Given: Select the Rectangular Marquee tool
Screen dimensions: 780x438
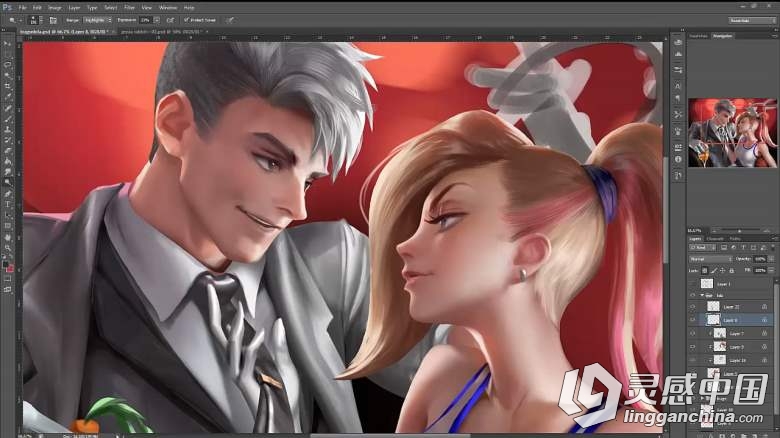Looking at the screenshot, I should click(x=8, y=53).
